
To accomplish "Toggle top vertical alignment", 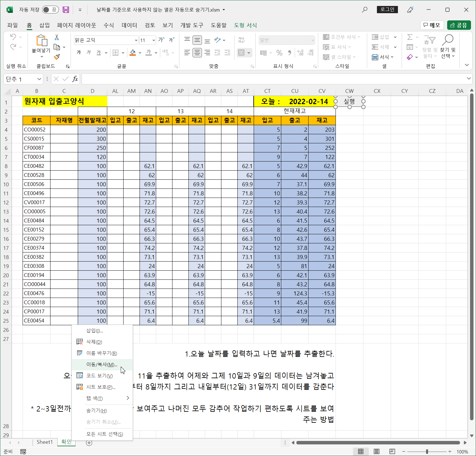I will [x=187, y=40].
